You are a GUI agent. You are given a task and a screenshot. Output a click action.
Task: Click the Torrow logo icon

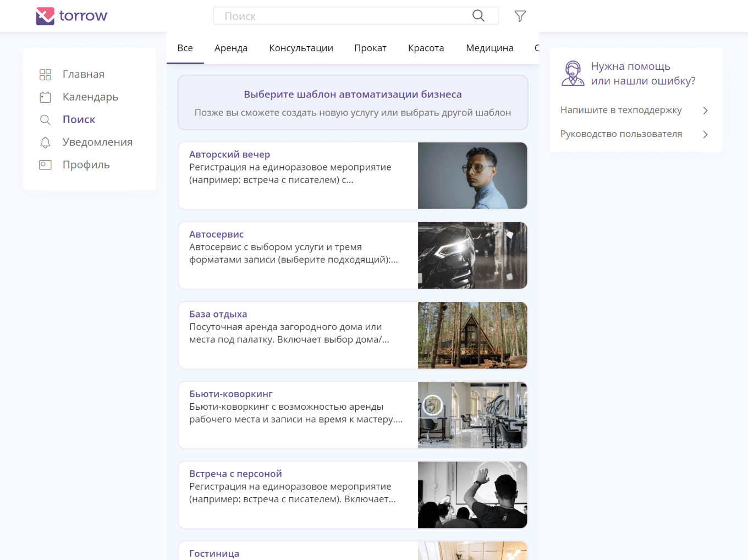(45, 16)
